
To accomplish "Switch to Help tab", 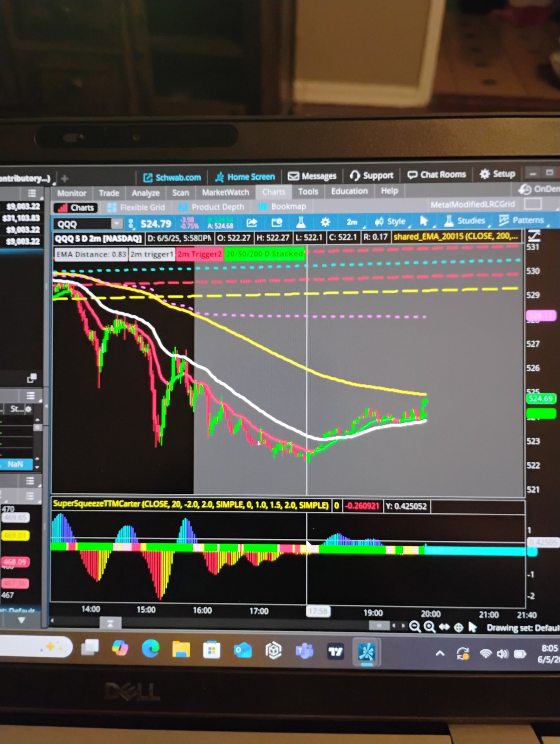I will 389,191.
